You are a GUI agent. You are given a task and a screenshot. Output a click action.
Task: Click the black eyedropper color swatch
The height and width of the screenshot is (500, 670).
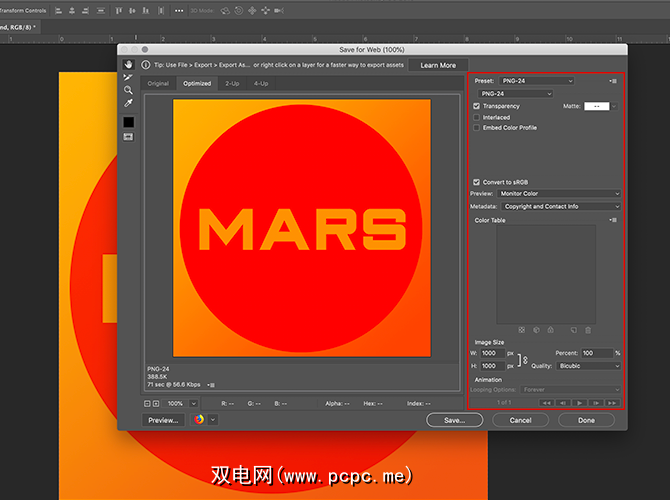128,122
